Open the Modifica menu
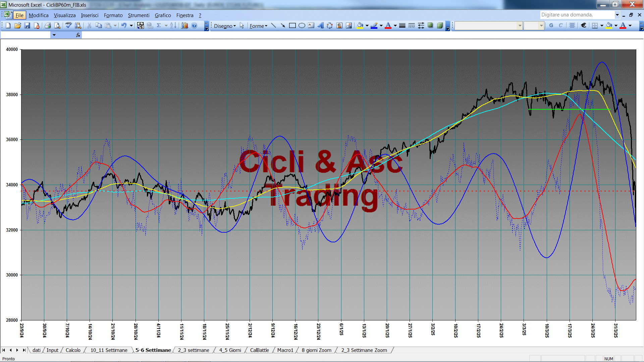The width and height of the screenshot is (644, 362). tap(39, 15)
